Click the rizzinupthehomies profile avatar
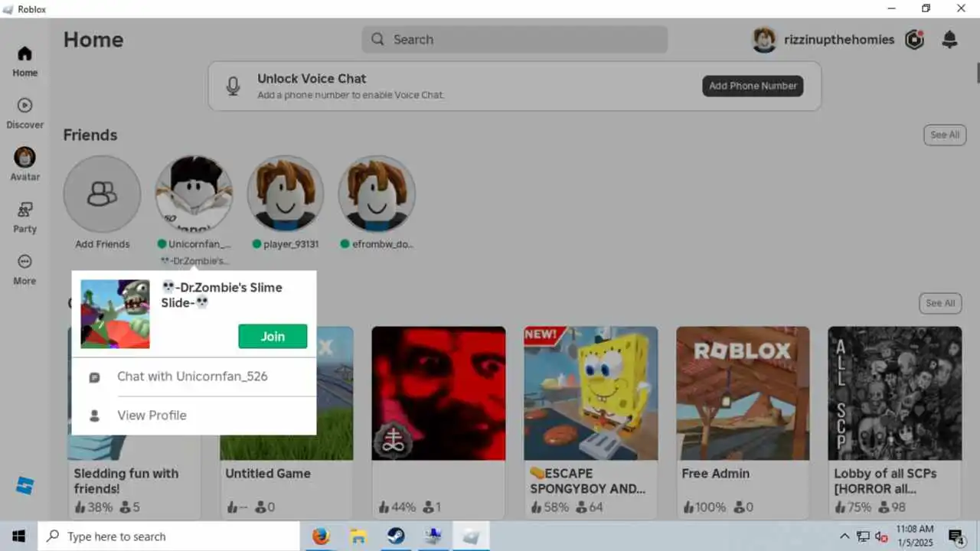Image resolution: width=980 pixels, height=551 pixels. coord(764,40)
